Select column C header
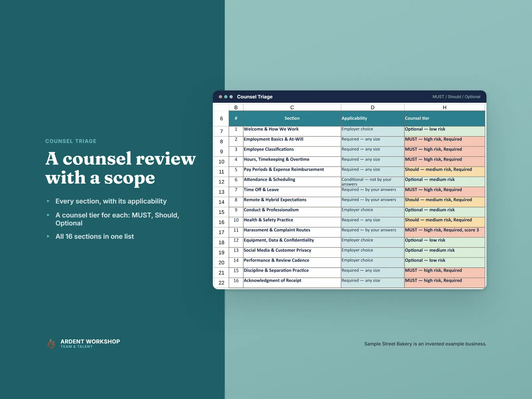 coord(292,107)
